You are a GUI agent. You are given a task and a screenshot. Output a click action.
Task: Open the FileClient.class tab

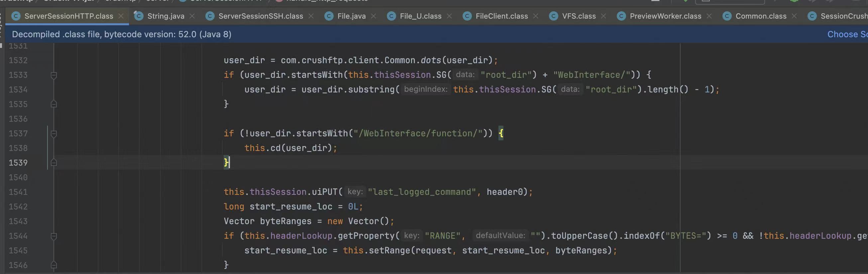(x=501, y=16)
